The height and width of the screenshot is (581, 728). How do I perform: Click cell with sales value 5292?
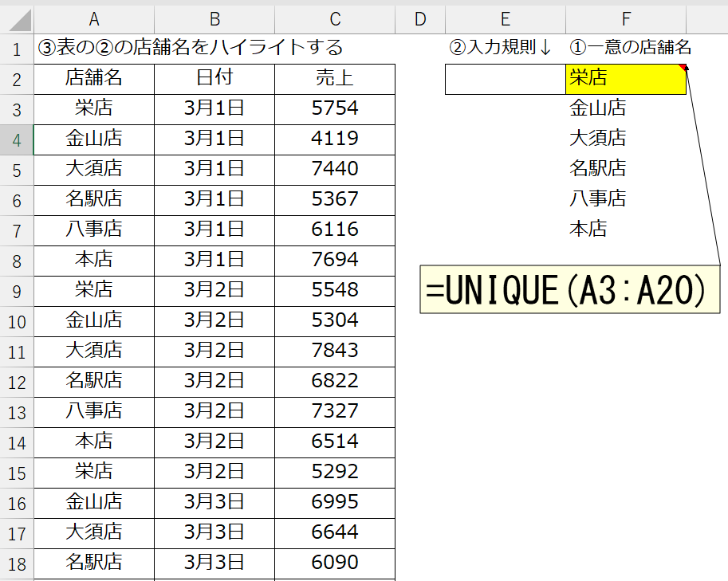click(335, 473)
